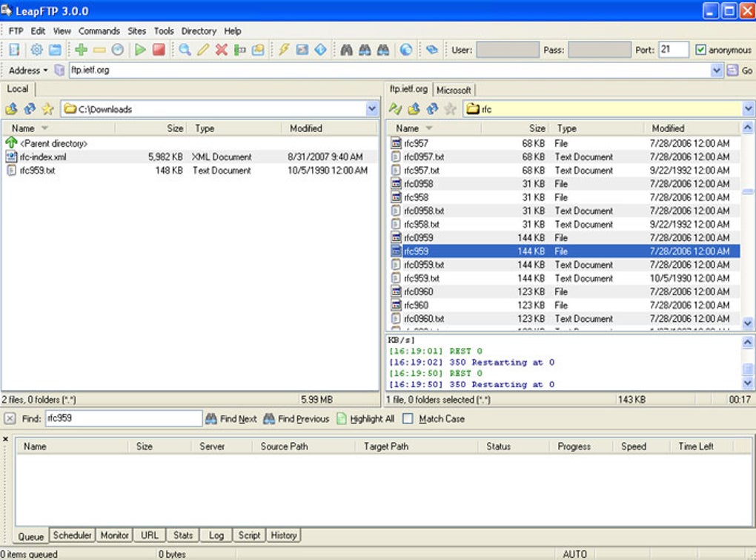Switch to the Scheduler tab
This screenshot has height=560, width=756.
(73, 536)
